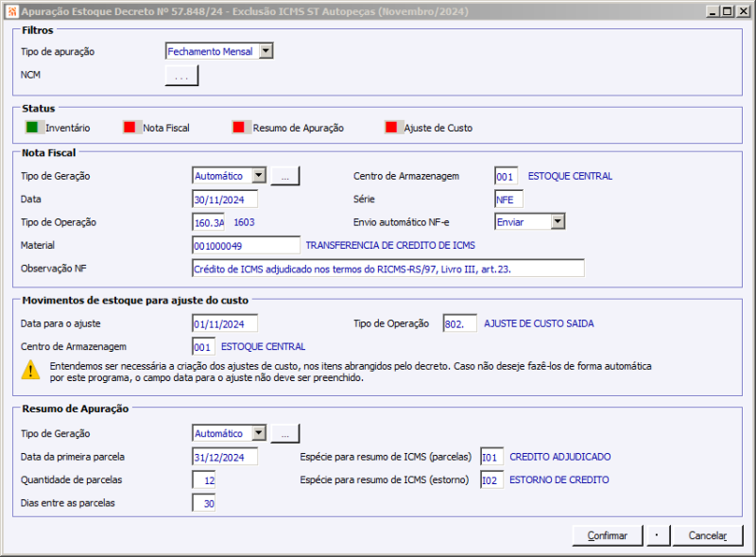Click the Série field NFE

pyautogui.click(x=508, y=200)
